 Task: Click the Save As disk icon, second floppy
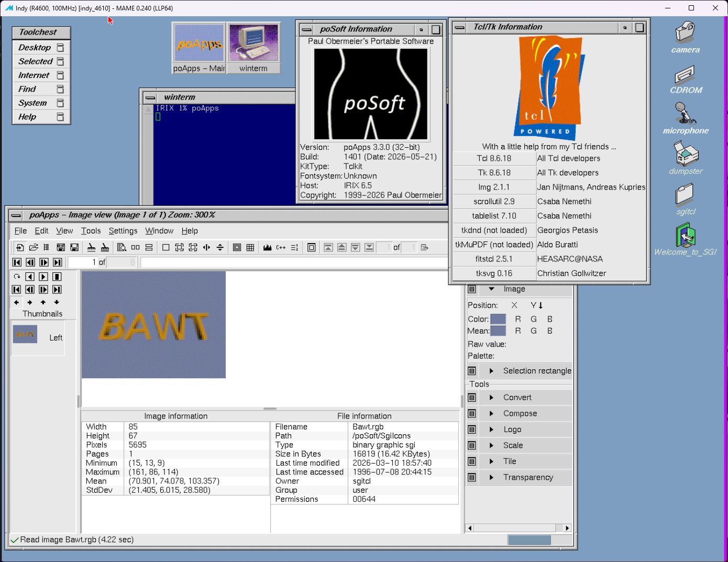(74, 247)
